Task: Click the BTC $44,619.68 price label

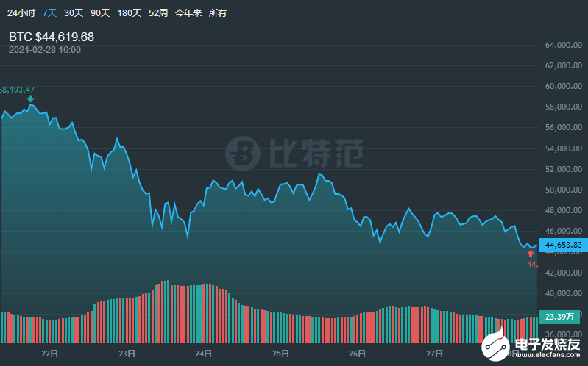Action: 52,37
